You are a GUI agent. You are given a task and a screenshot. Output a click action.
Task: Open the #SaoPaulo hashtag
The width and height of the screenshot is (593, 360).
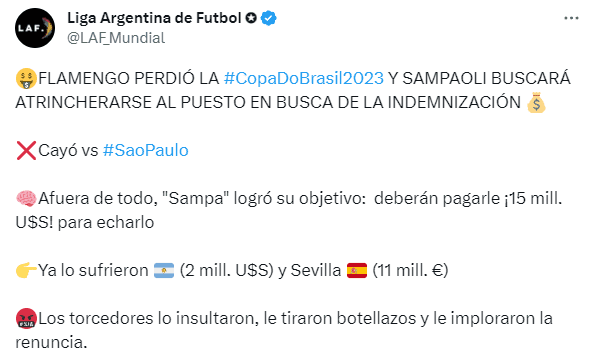point(146,150)
